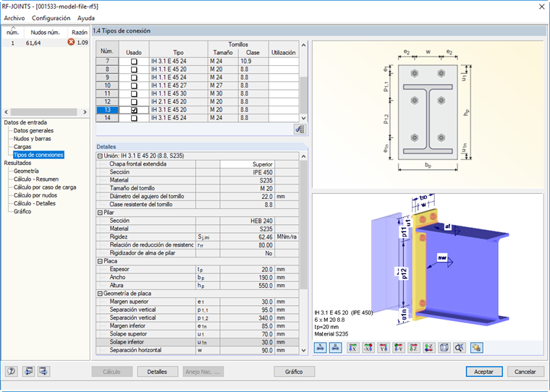This screenshot has height=392, width=550.
Task: Toggle the dimension values button beside dimension lines
Action: [x=336, y=347]
